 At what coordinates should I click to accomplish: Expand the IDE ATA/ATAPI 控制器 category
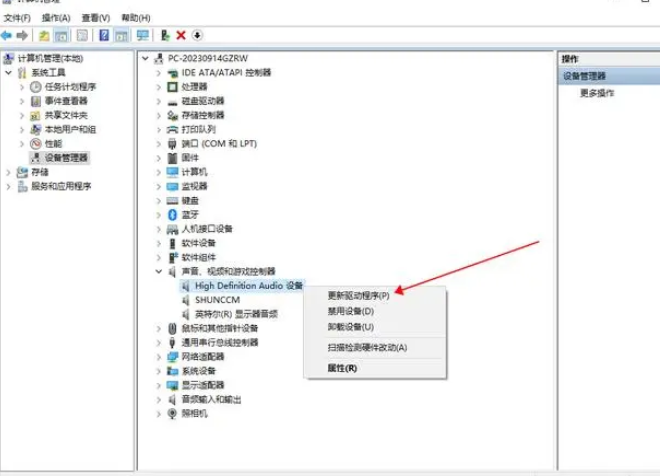pyautogui.click(x=159, y=73)
